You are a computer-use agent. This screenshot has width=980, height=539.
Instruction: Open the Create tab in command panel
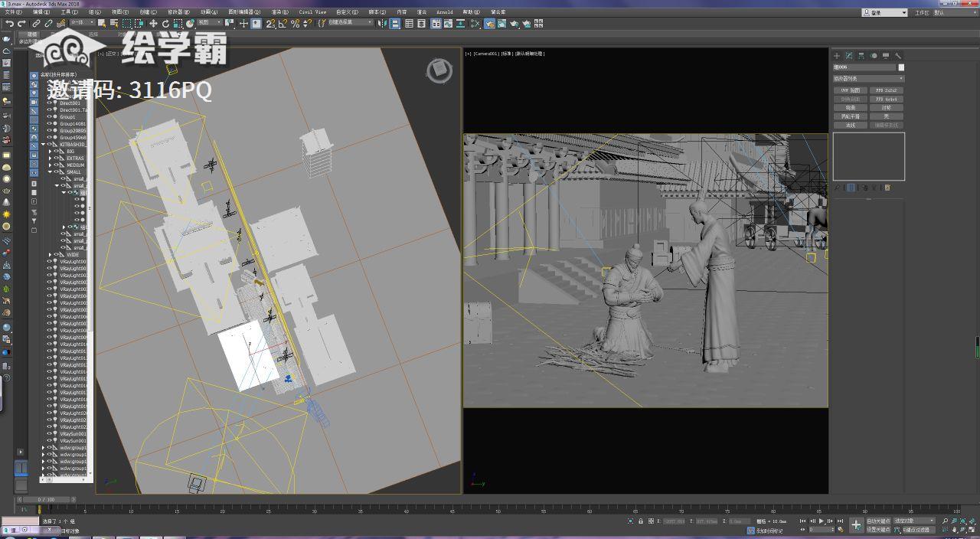pos(837,56)
